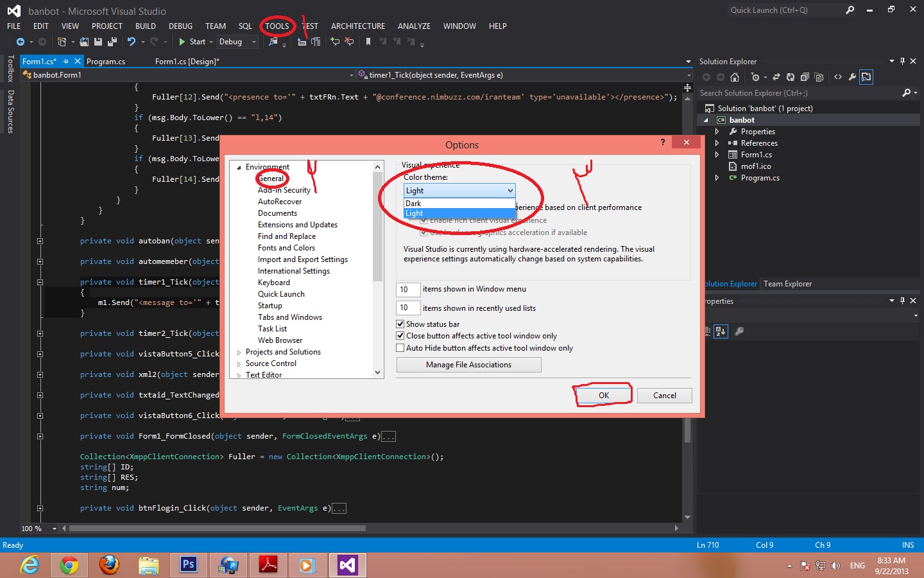Viewport: 924px width, 578px height.
Task: Open the TOOLS menu
Action: (277, 26)
